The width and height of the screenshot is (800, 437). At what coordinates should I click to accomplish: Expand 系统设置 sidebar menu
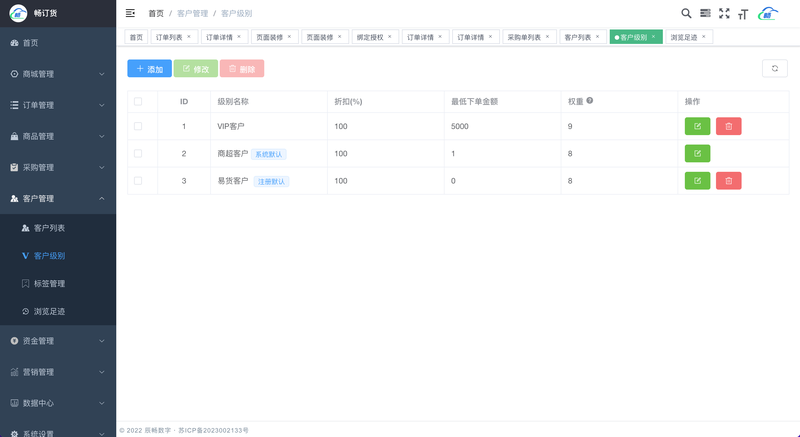click(58, 432)
